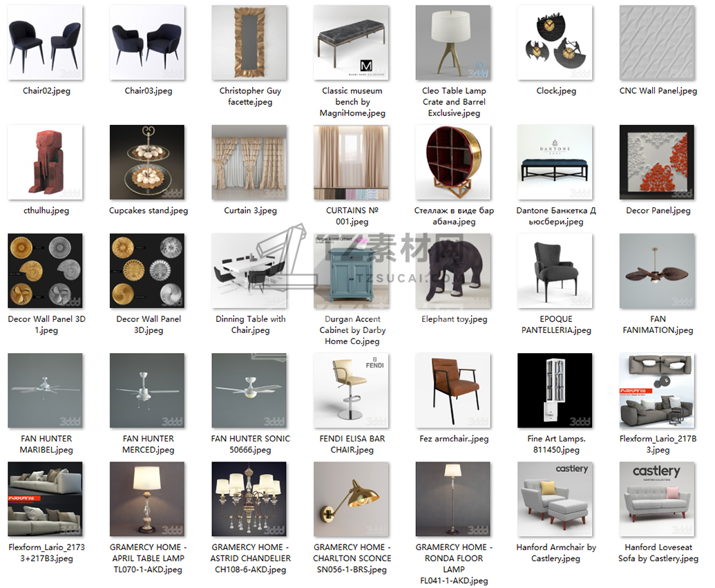Click the file name 'Hanford Armchair by Castlery.jpeg'
Viewport: 715px width, 588px height.
(x=556, y=553)
